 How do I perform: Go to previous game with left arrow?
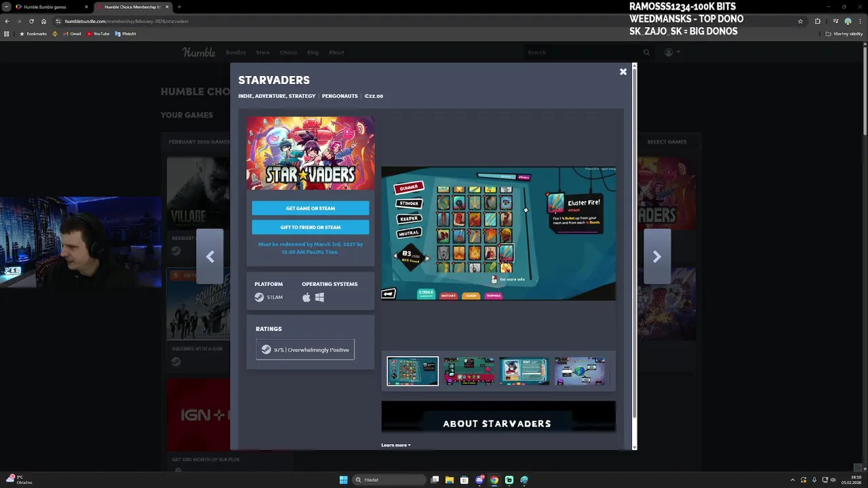210,256
